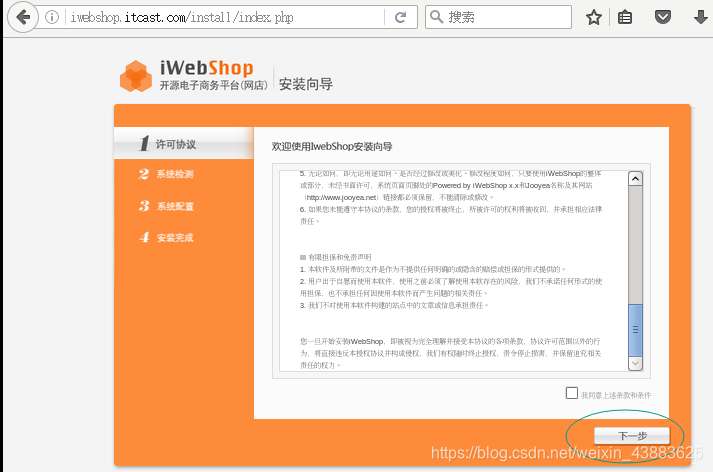Viewport: 713px width, 472px height.
Task: Click the heading 欢迎使用IwebShop安装向导
Action: click(332, 146)
